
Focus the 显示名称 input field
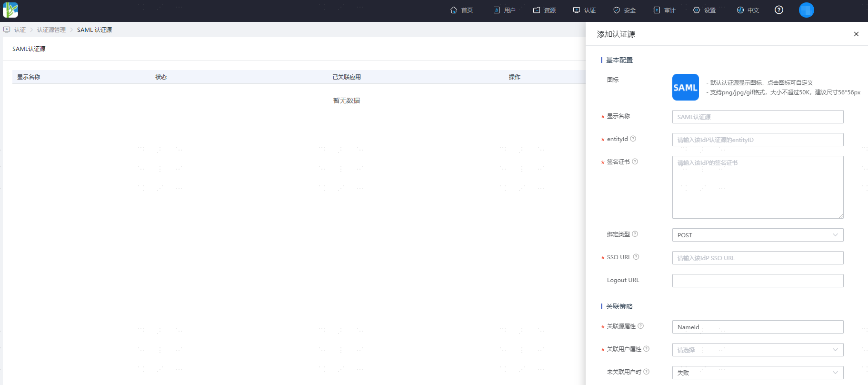pos(758,117)
